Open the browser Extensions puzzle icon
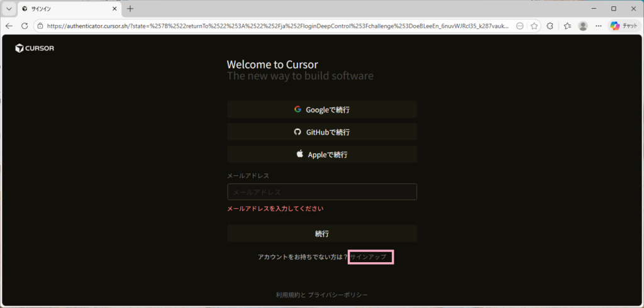The image size is (644, 308). click(550, 26)
